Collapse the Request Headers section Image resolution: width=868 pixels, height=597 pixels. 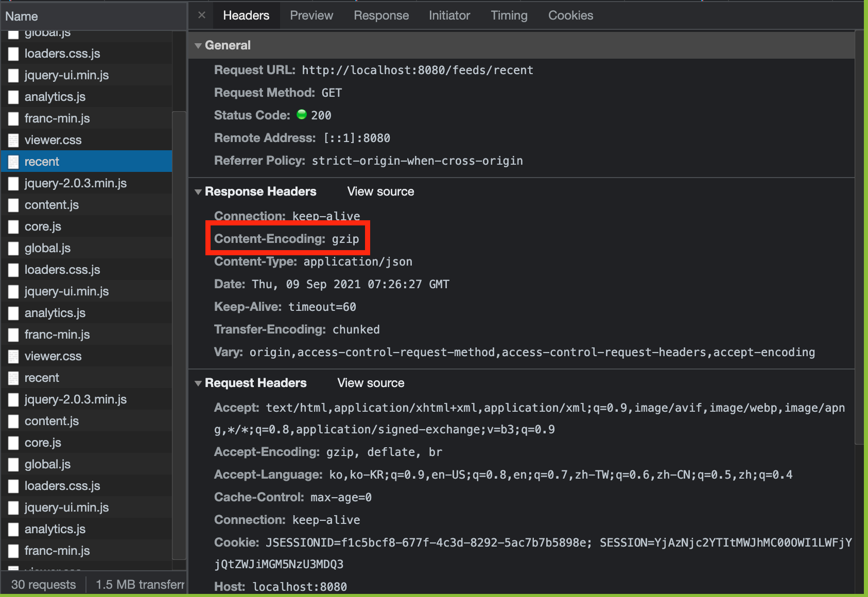coord(199,383)
